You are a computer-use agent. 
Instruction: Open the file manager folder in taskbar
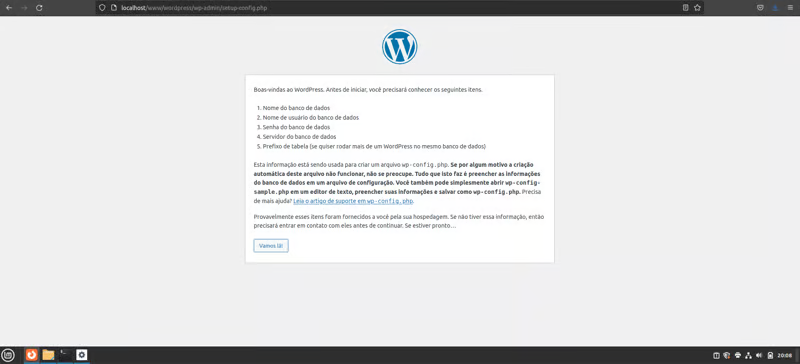[x=48, y=355]
